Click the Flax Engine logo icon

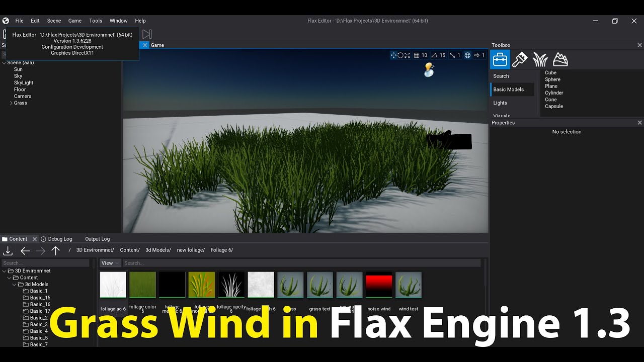click(x=6, y=21)
